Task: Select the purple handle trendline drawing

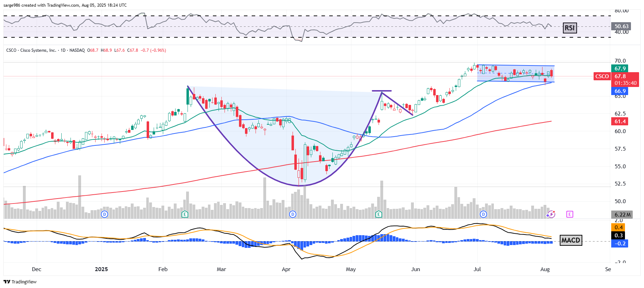Action: [x=398, y=104]
